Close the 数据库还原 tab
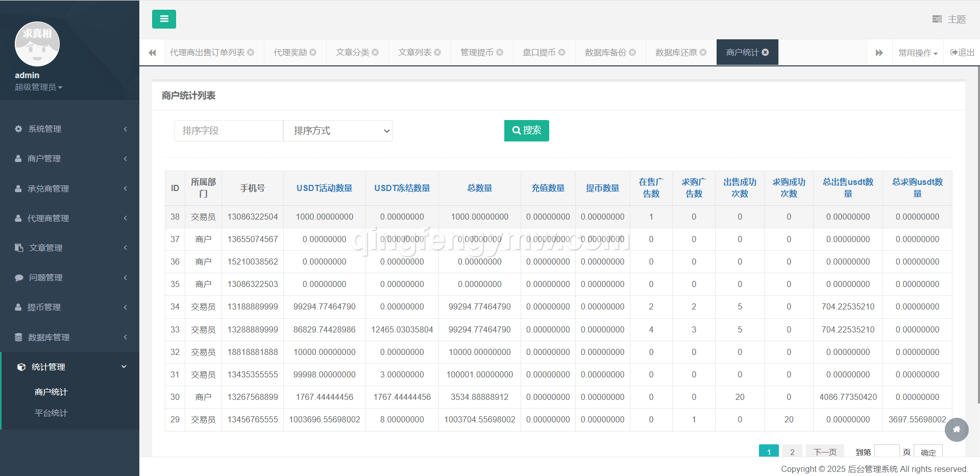 tap(703, 52)
